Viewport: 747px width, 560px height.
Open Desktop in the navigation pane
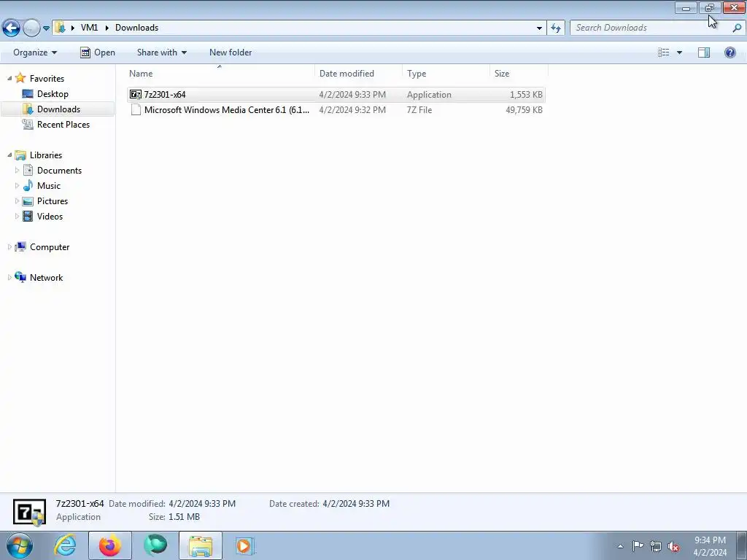point(53,94)
